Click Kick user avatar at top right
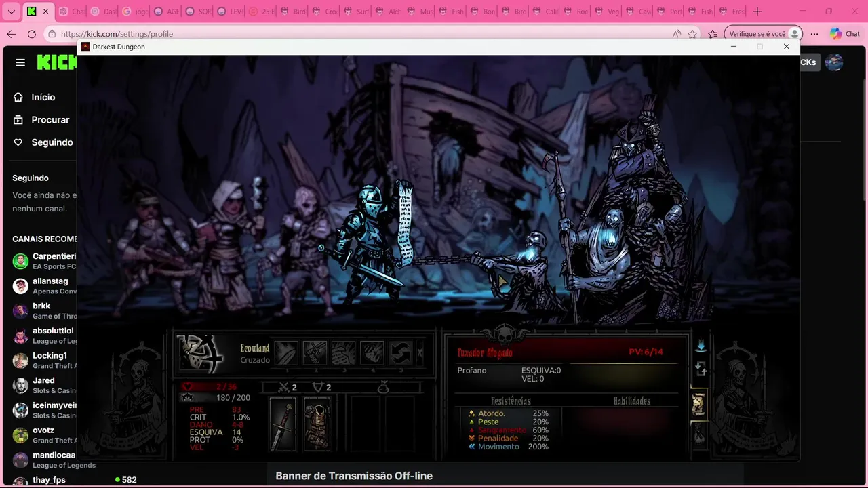The width and height of the screenshot is (868, 488). (833, 62)
